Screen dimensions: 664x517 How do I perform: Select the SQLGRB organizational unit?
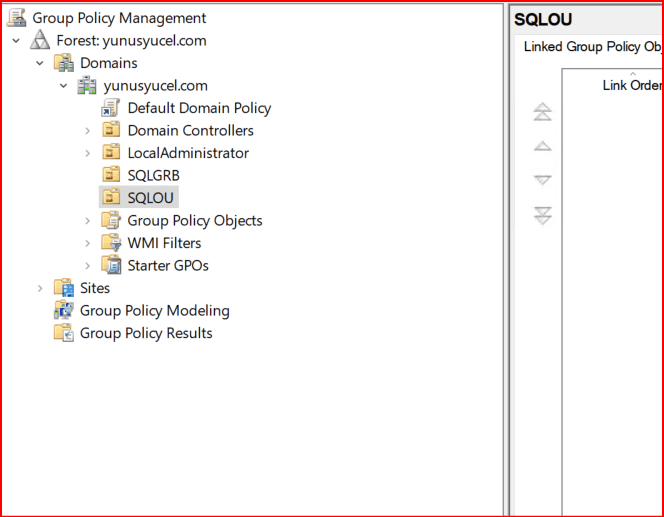coord(153,176)
